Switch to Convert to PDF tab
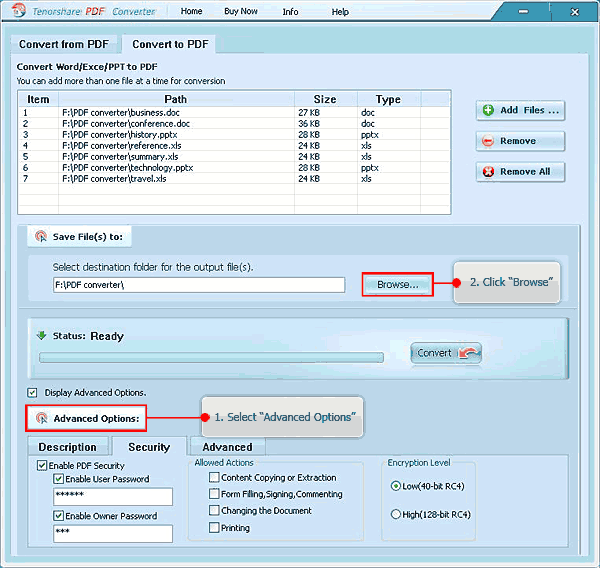600x568 pixels. [170, 44]
